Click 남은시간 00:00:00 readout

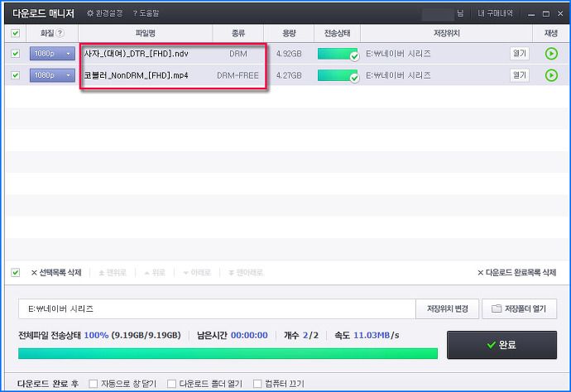(233, 335)
